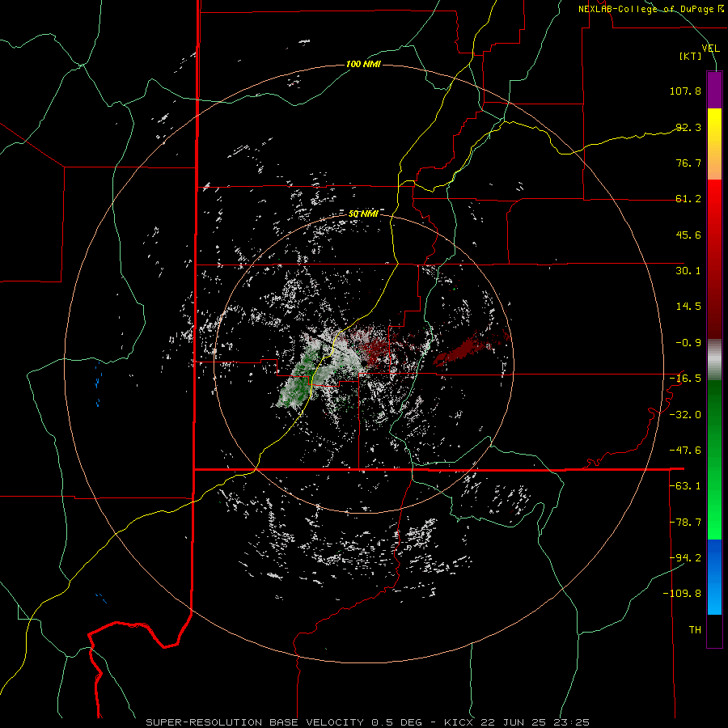
Task: Pick the purple segment of the color bar
Action: (714, 90)
